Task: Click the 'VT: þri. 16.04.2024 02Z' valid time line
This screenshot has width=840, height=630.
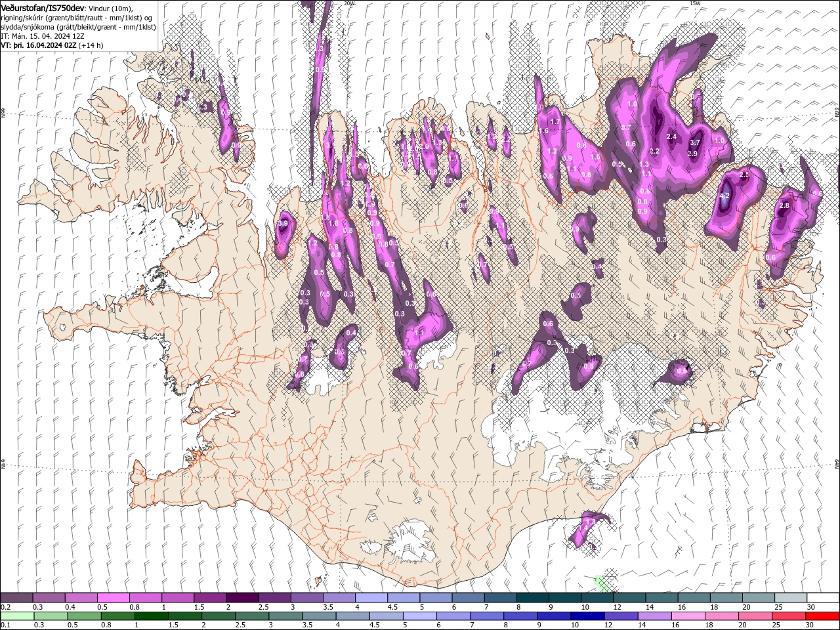Action: click(x=39, y=45)
